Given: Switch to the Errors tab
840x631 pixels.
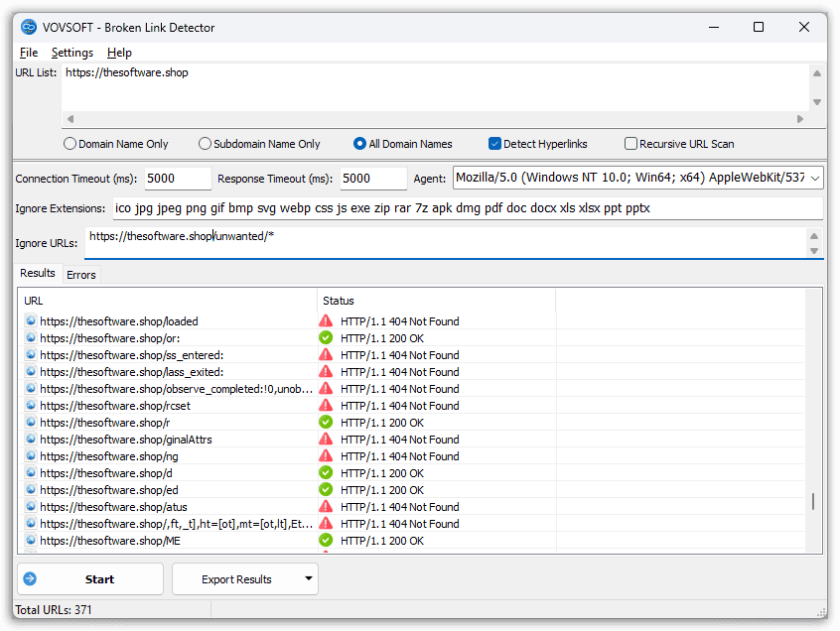Looking at the screenshot, I should point(80,275).
